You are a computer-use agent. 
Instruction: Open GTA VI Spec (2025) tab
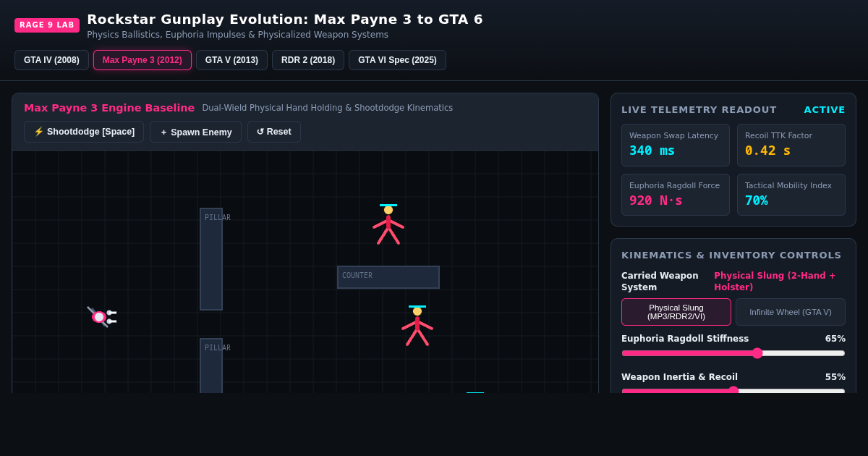[397, 60]
